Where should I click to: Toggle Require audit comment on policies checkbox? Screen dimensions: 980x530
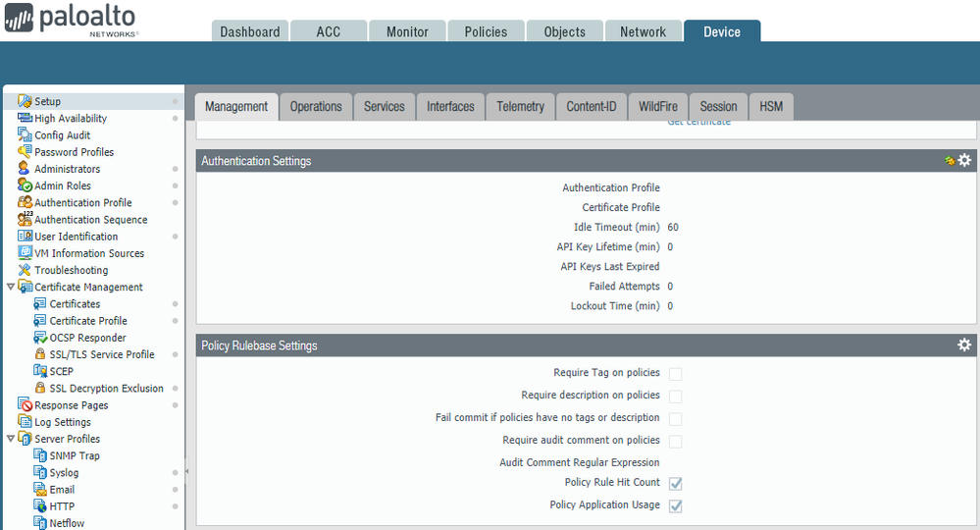pos(676,442)
